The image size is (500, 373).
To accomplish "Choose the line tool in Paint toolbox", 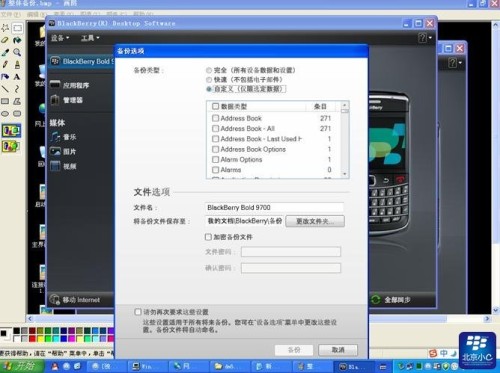I will coord(5,89).
